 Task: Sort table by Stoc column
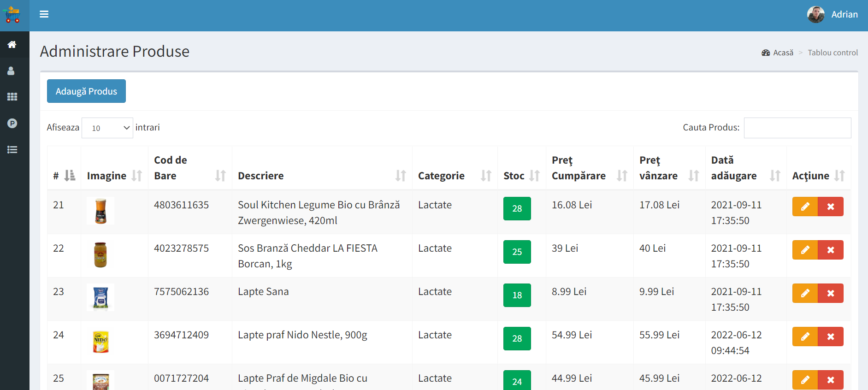(x=521, y=176)
